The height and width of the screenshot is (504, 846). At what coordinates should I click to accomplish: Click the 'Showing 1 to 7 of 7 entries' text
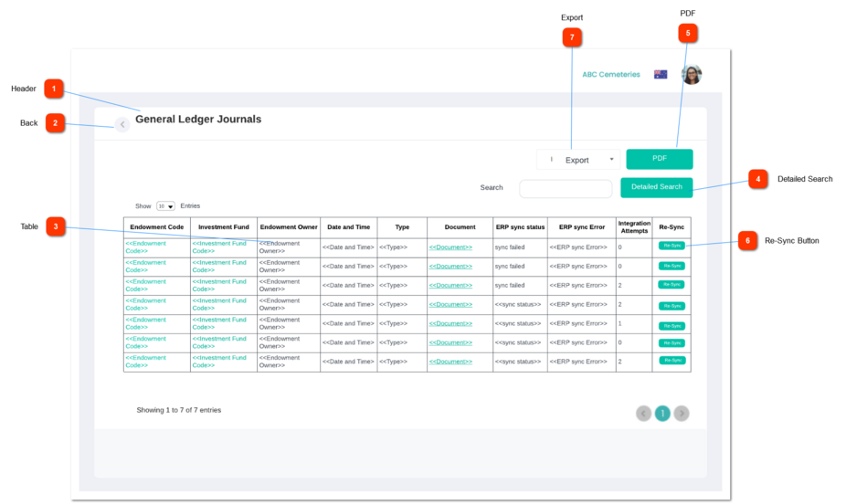coord(178,410)
